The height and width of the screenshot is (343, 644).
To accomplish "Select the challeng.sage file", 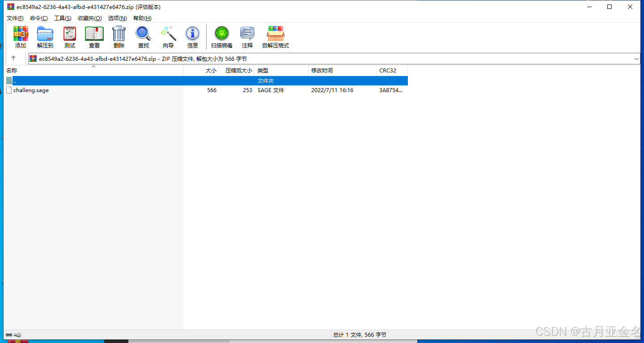I will 31,90.
